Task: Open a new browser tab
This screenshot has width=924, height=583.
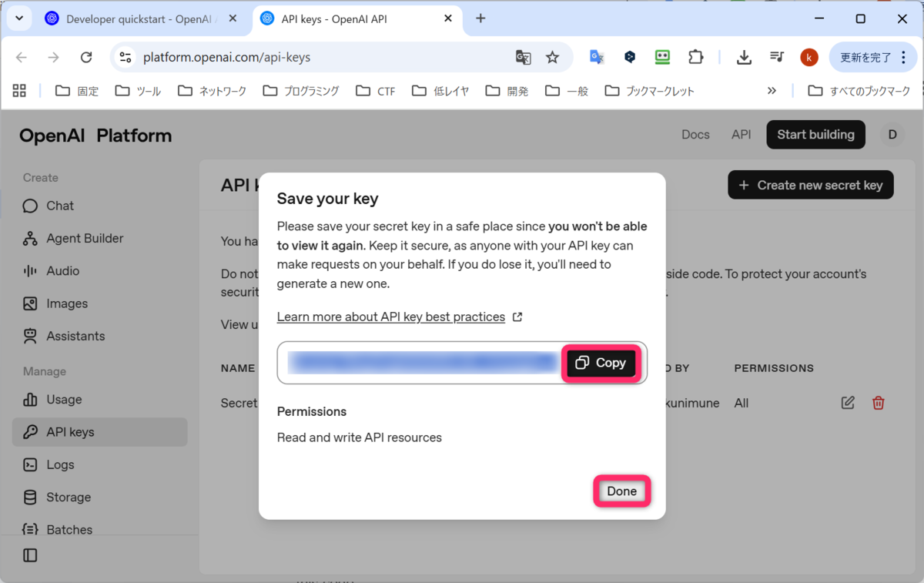Action: (x=480, y=18)
